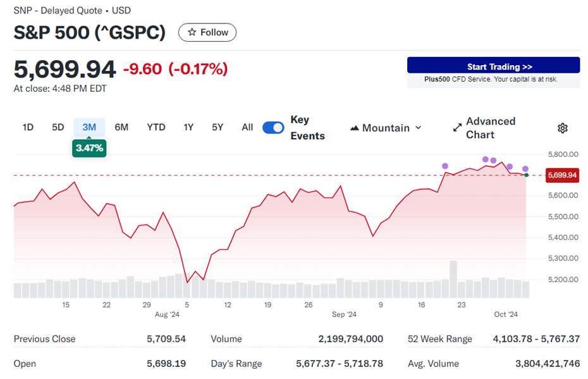Open chart display options via Mountain menu
Screen dimensions: 588x379
tap(386, 128)
